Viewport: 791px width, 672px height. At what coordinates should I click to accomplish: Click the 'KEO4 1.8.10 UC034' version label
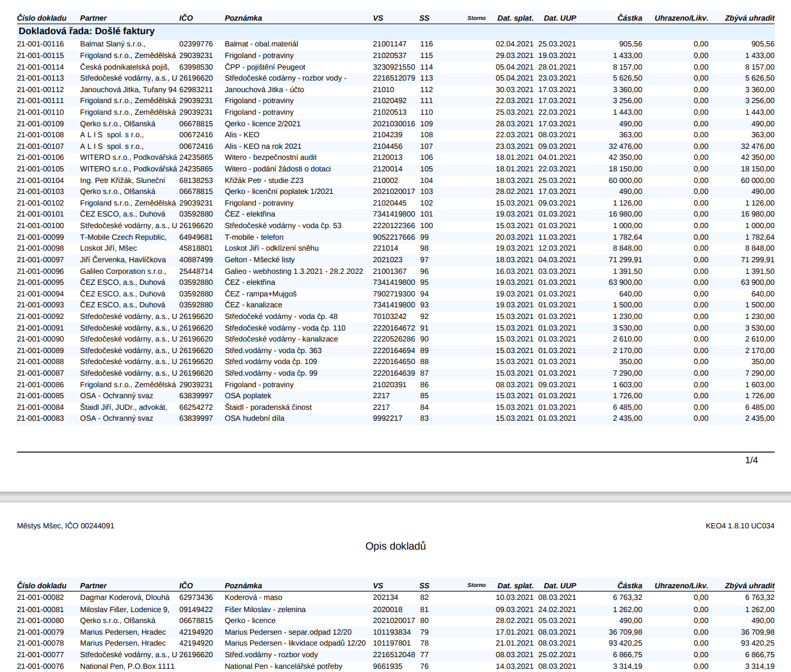coord(739,526)
